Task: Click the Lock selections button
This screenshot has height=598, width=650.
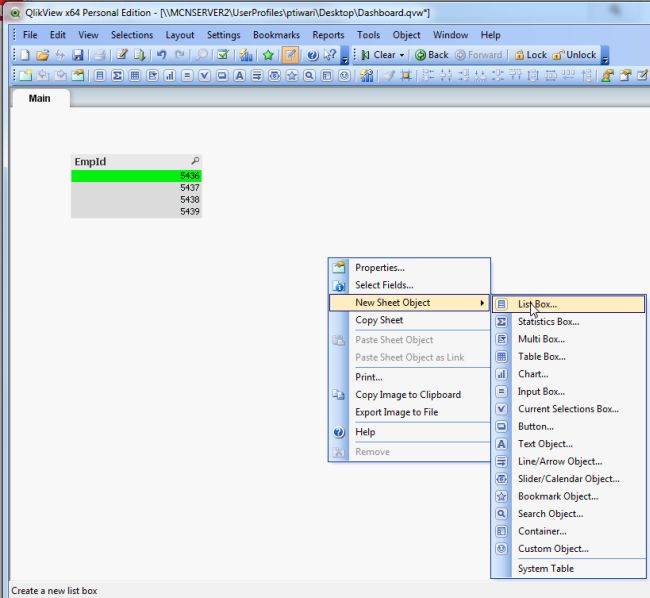Action: pyautogui.click(x=529, y=55)
